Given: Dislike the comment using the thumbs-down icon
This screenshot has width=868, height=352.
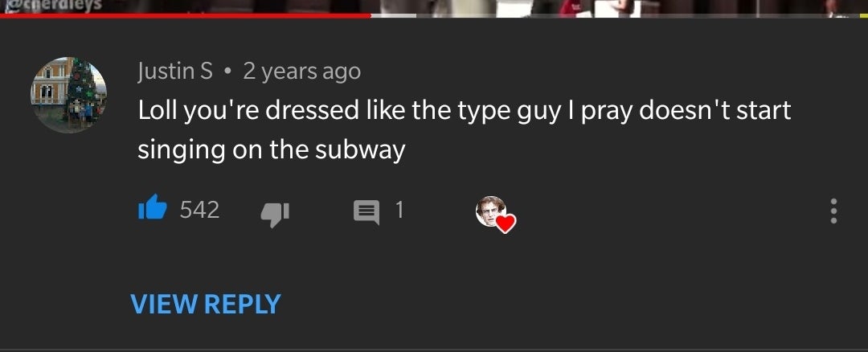Looking at the screenshot, I should [275, 214].
